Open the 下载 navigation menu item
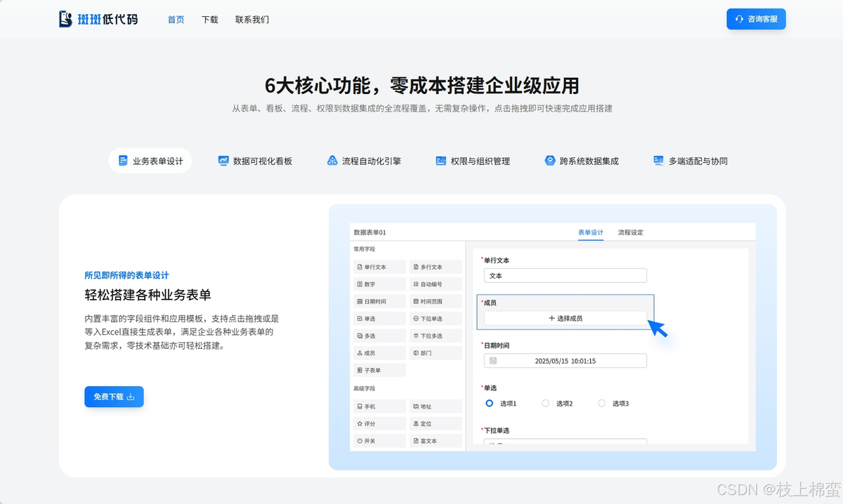 click(x=210, y=20)
